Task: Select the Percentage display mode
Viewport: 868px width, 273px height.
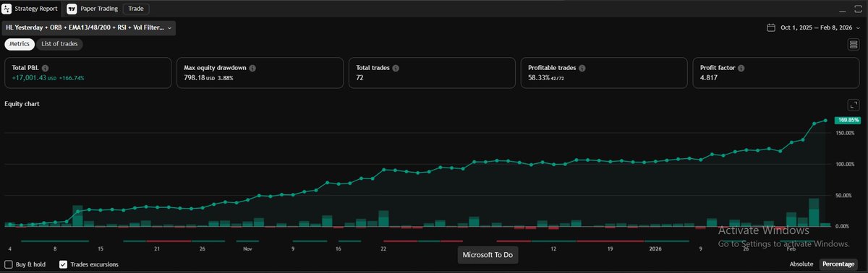Action: click(838, 264)
